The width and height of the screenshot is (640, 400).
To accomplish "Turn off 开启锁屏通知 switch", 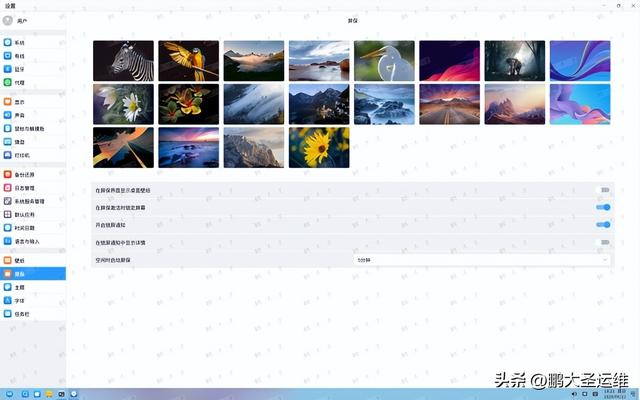I will click(x=603, y=224).
